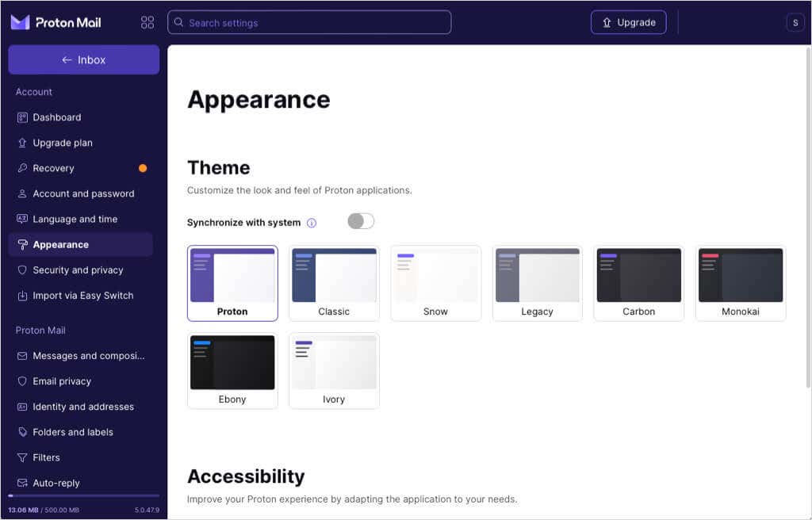
Task: Open the app switcher grid icon
Action: pyautogui.click(x=147, y=22)
